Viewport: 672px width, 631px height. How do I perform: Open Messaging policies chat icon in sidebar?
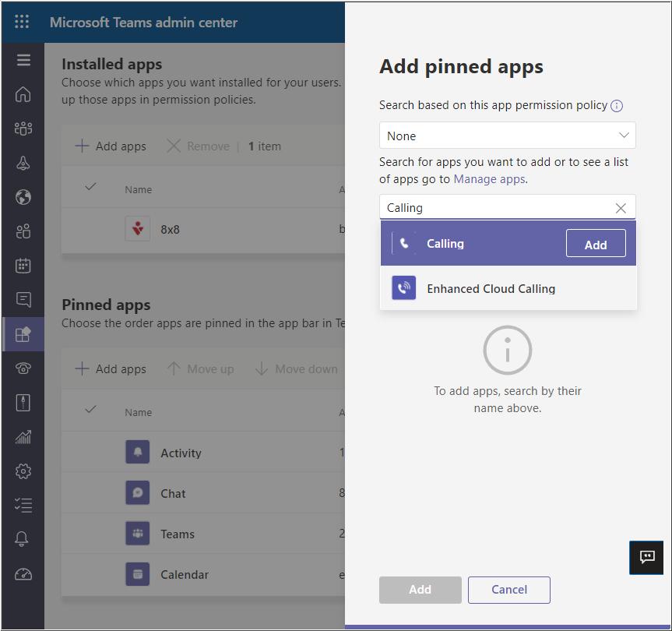click(x=23, y=300)
